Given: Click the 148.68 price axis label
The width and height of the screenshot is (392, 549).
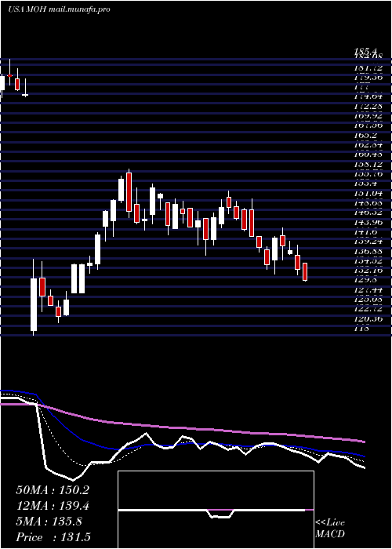Looking at the screenshot, I should [368, 202].
